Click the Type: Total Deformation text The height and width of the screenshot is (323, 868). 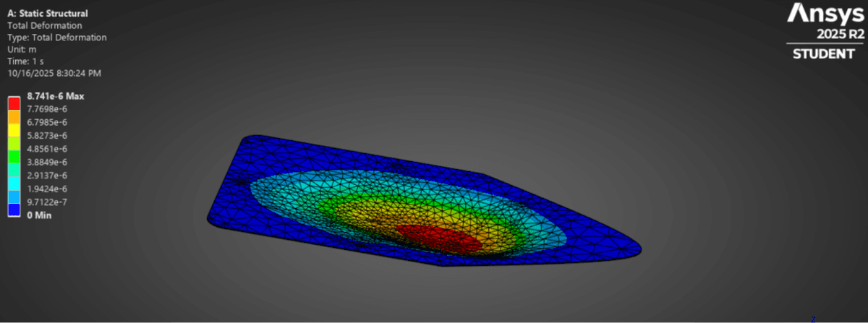pos(57,38)
